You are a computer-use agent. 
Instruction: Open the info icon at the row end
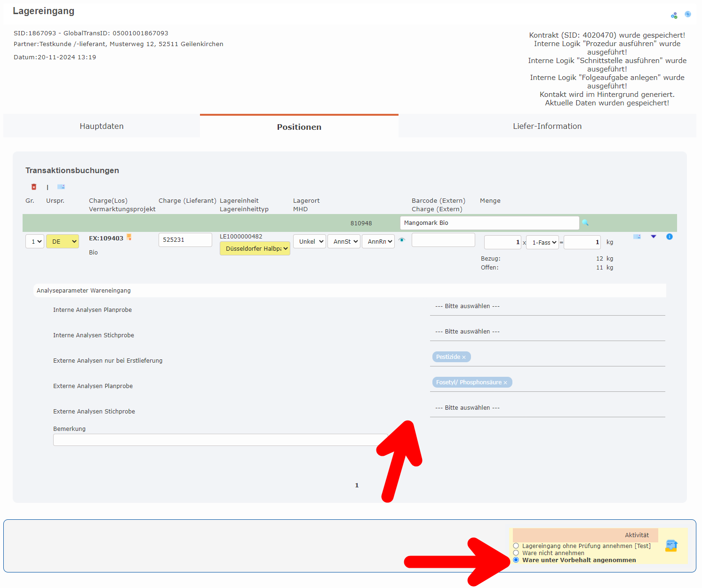pyautogui.click(x=670, y=237)
